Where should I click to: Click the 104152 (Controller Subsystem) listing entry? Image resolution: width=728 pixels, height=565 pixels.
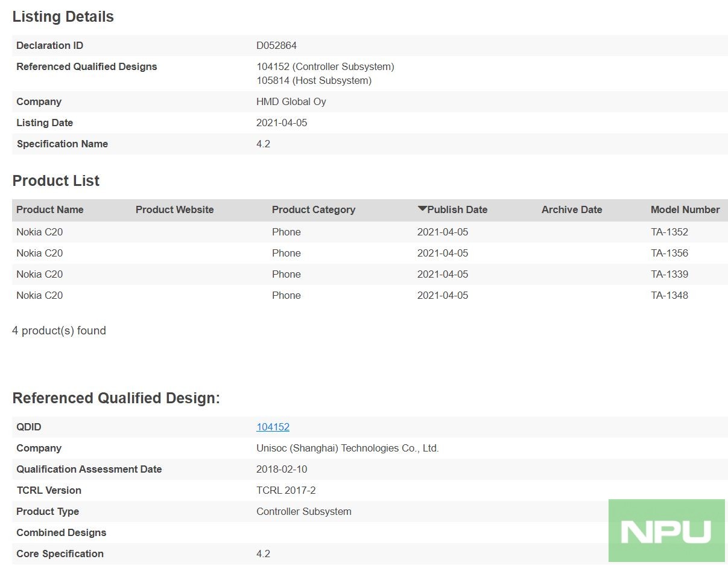[x=325, y=66]
